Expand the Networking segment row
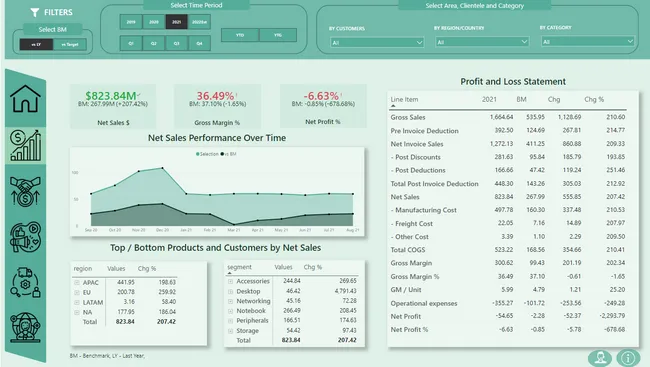Viewport: 650px width, 367px height. 230,301
